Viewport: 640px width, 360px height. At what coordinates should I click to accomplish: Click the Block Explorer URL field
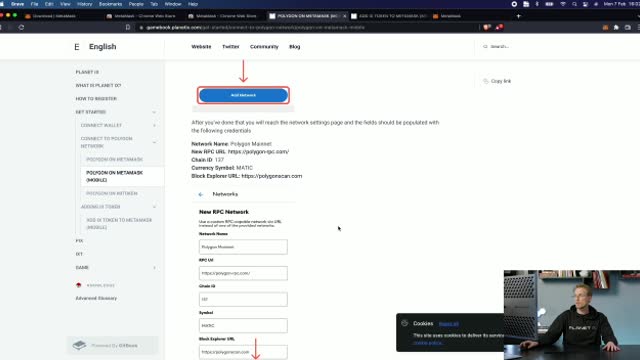click(x=243, y=352)
